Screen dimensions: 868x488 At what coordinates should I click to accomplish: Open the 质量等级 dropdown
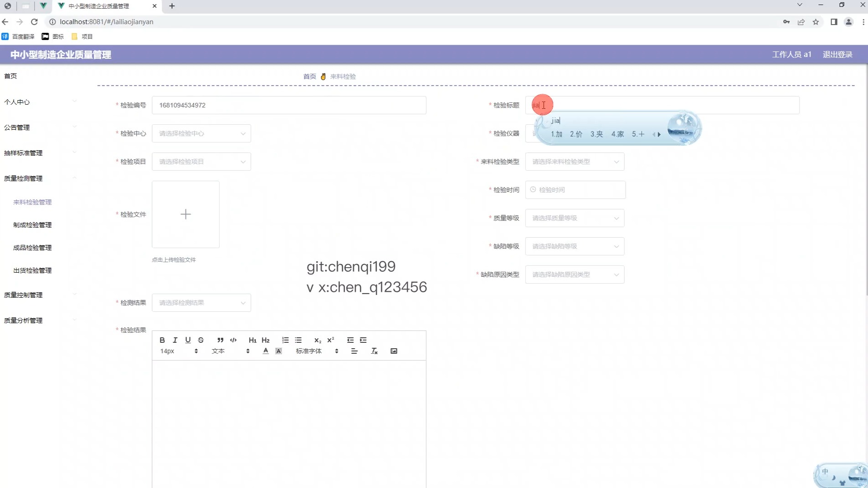click(575, 218)
